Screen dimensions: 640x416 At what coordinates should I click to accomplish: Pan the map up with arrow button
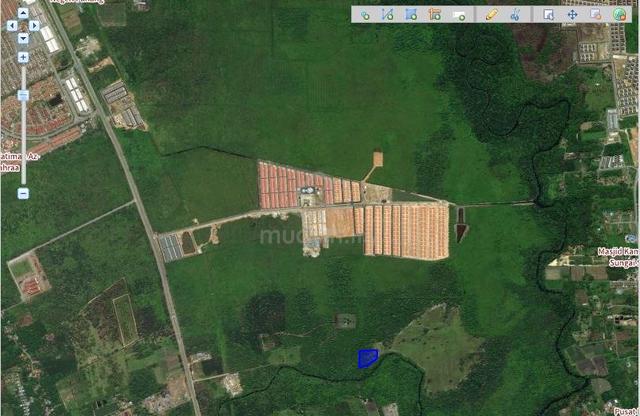point(23,13)
